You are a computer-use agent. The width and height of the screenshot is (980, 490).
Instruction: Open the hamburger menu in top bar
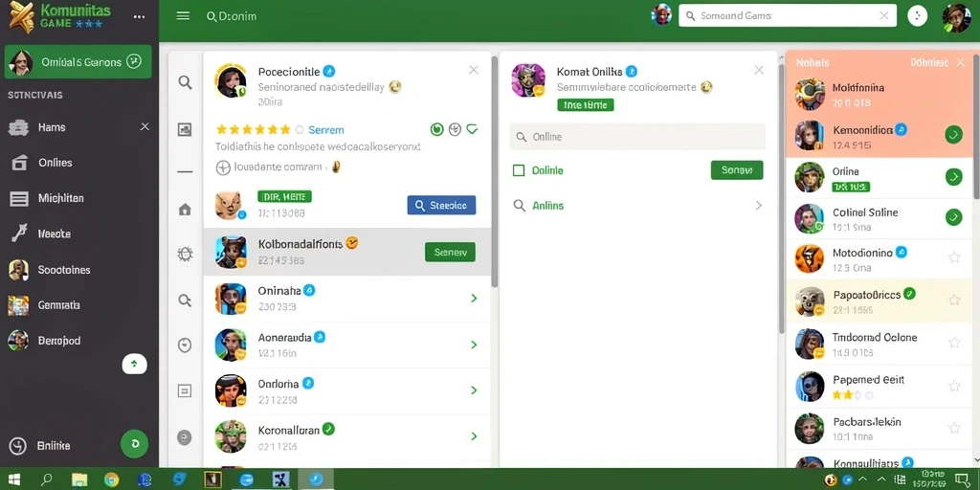pyautogui.click(x=183, y=16)
